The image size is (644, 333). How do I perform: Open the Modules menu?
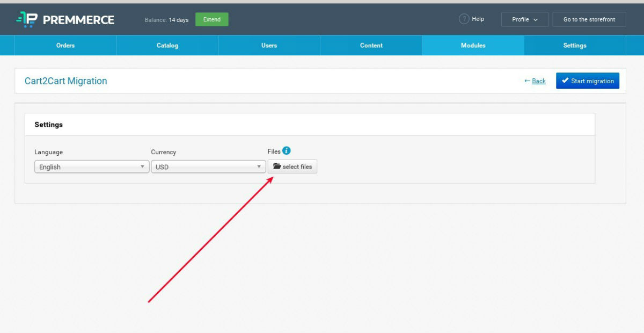click(473, 46)
